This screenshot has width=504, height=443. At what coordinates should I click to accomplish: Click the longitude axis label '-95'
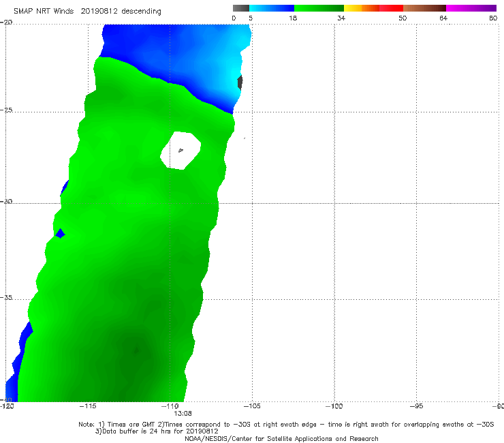click(416, 406)
